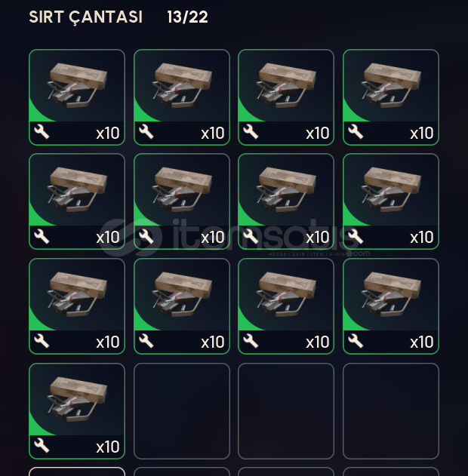
Task: Select the third item in the third row
Action: [286, 306]
